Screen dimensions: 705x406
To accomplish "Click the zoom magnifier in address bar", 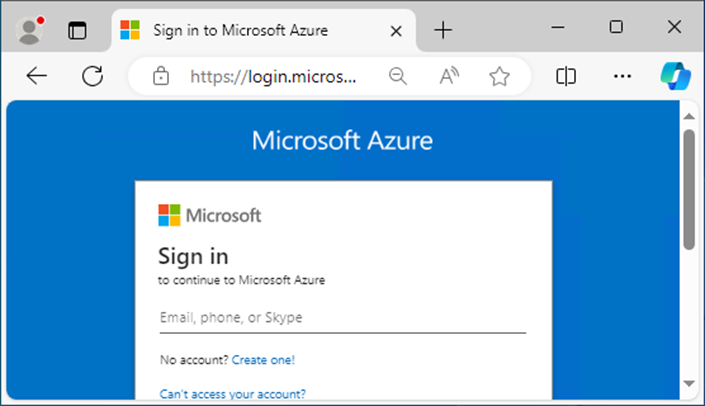I will [398, 76].
